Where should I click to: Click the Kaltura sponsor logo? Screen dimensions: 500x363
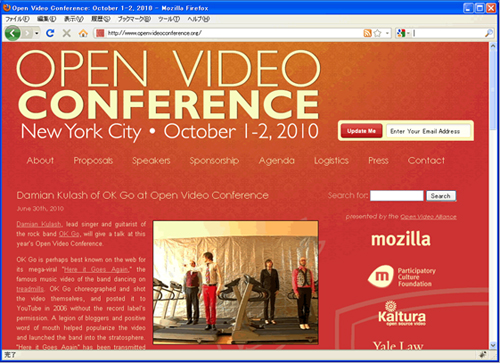point(402,313)
